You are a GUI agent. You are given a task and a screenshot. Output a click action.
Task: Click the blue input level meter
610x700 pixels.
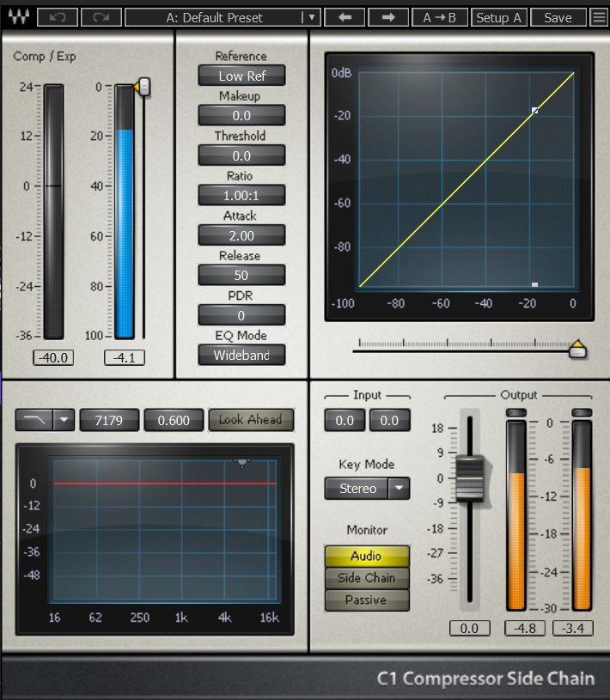[125, 211]
